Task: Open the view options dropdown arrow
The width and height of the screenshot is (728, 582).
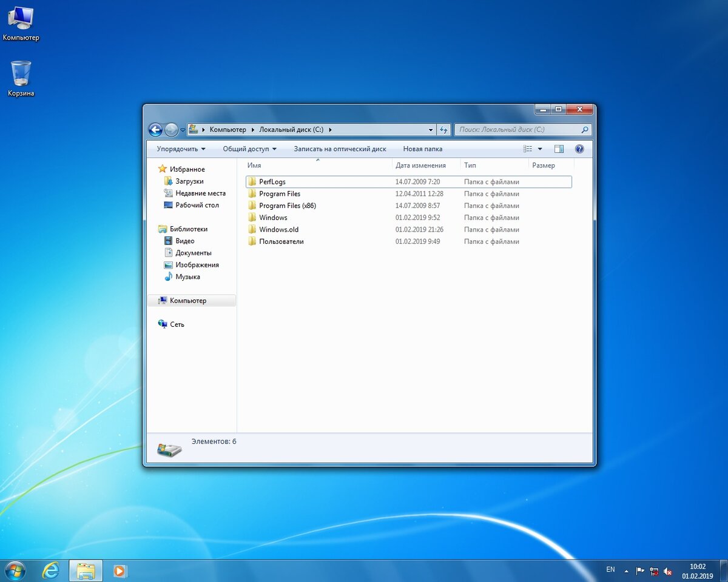Action: coord(540,149)
